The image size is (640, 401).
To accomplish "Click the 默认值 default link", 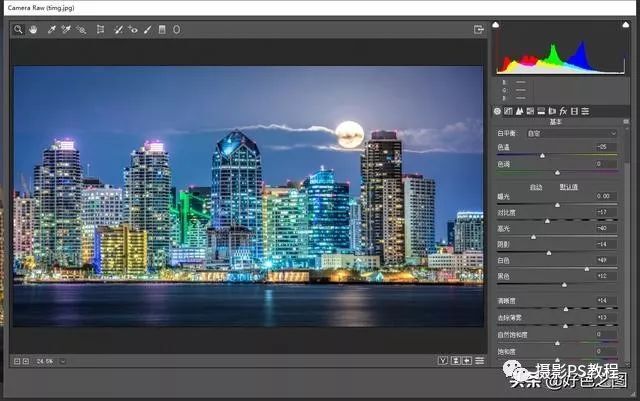I will click(x=568, y=187).
